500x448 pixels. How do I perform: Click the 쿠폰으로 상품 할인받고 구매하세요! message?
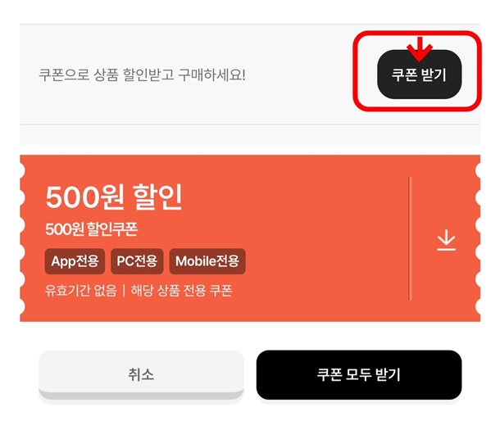[143, 75]
